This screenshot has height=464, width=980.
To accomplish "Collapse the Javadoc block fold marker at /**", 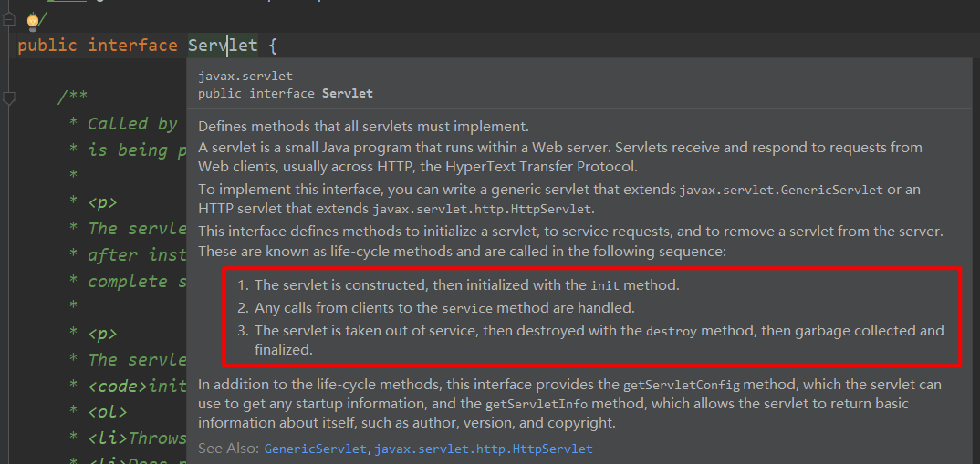I will click(x=9, y=98).
